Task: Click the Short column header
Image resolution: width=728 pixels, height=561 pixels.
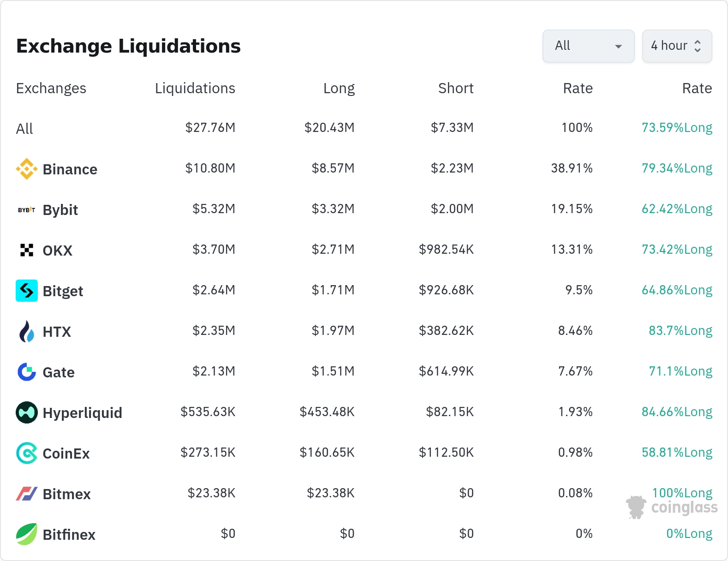Action: coord(455,88)
